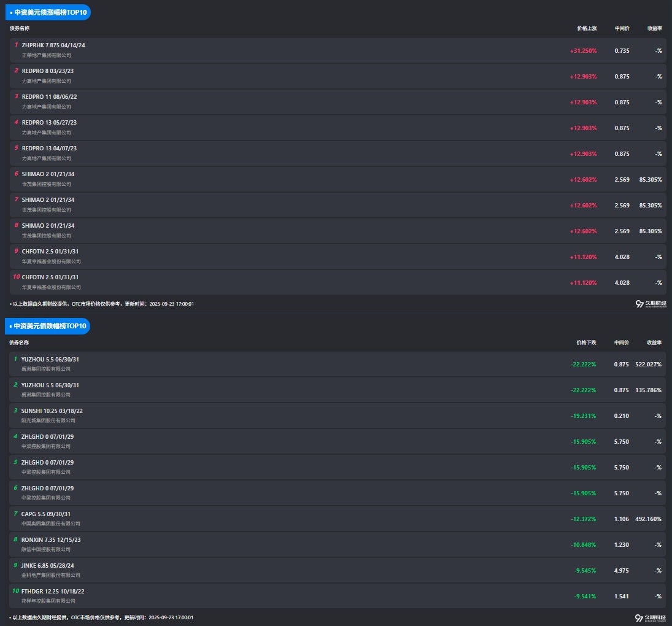
Task: Select the REDPRO 11 08/06/22 bond
Action: click(49, 96)
